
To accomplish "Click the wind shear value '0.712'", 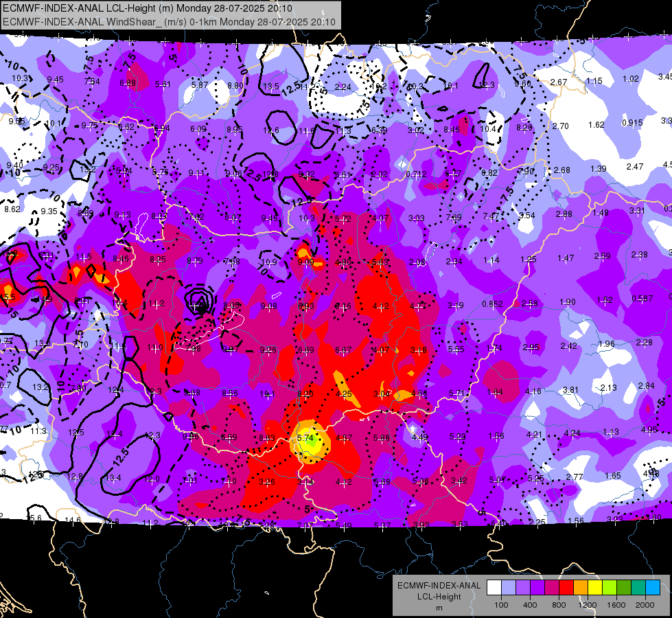I will 416,174.
